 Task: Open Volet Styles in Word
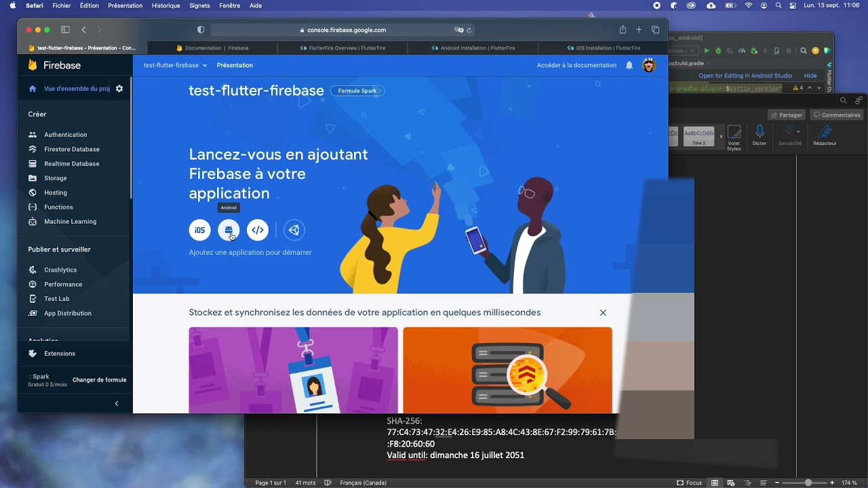point(734,138)
